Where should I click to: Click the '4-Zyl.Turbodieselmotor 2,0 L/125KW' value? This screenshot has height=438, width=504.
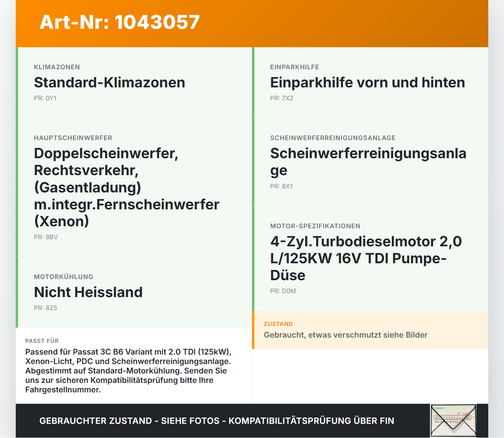(366, 259)
